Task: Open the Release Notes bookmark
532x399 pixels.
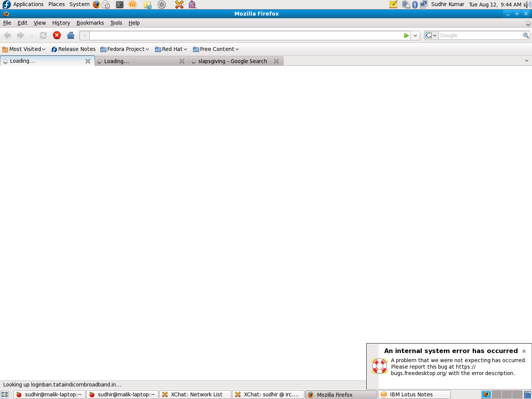Action: [x=74, y=49]
